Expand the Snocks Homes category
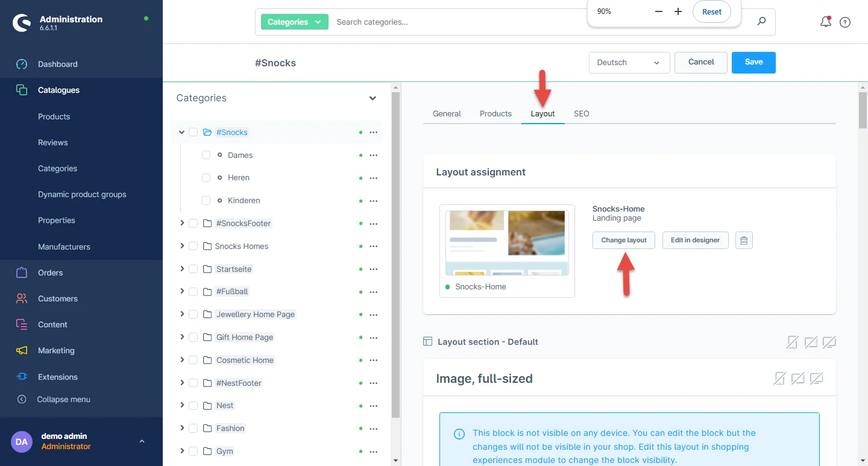This screenshot has height=466, width=868. (x=182, y=246)
